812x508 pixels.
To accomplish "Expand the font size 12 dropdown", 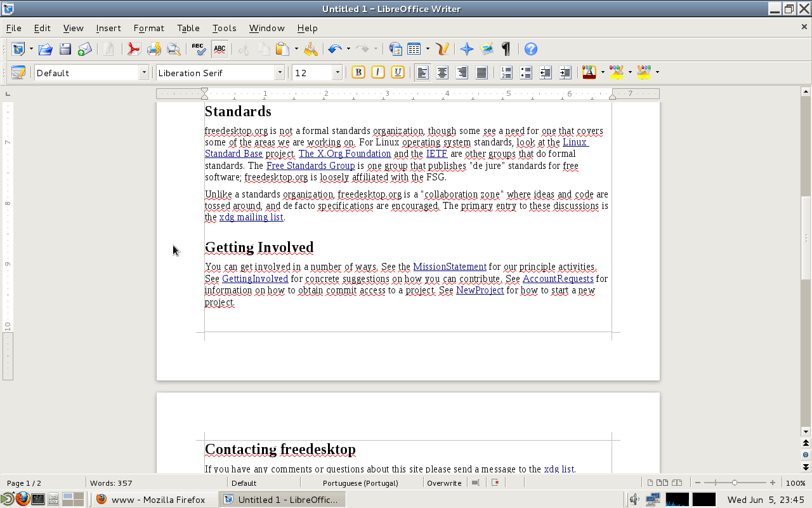I will 337,72.
